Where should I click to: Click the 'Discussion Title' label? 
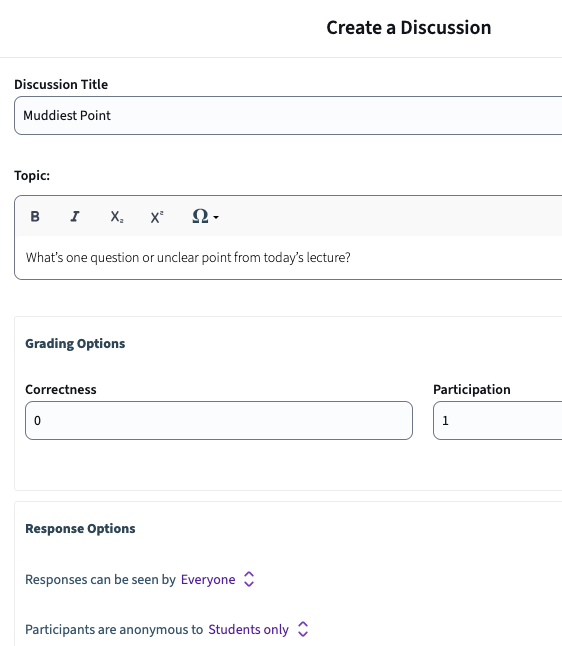61,84
